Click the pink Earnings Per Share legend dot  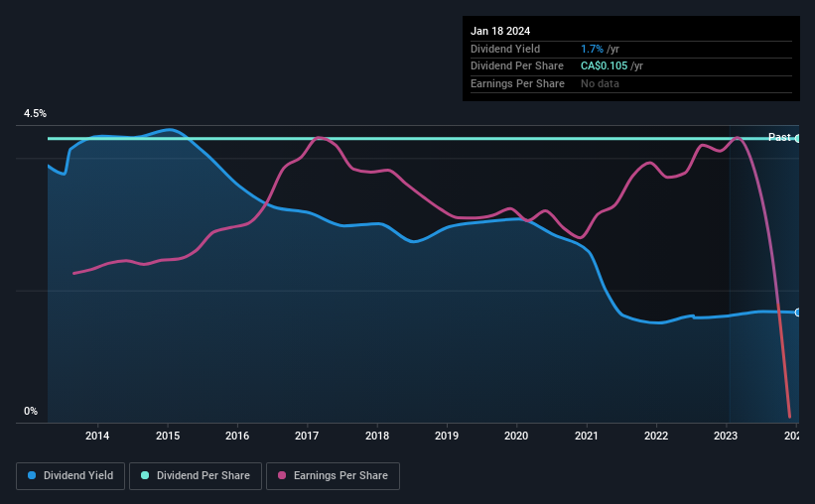click(x=282, y=475)
